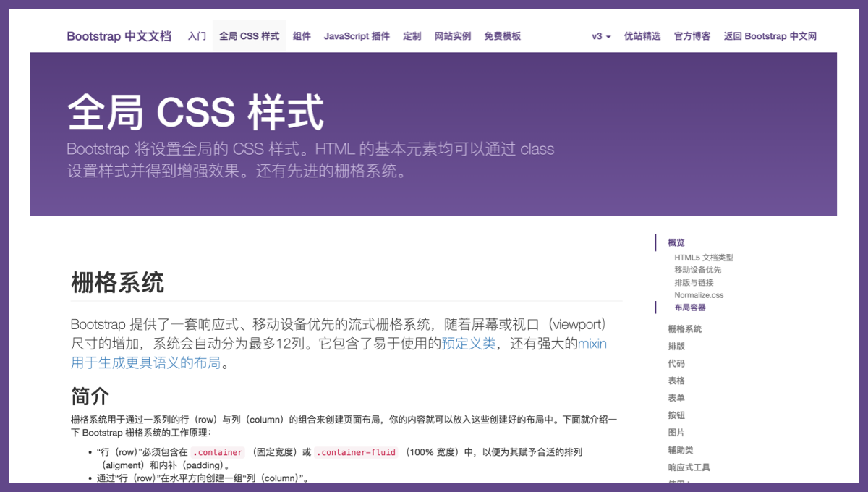
Task: Follow the 预定义类 hyperlink
Action: pos(469,344)
